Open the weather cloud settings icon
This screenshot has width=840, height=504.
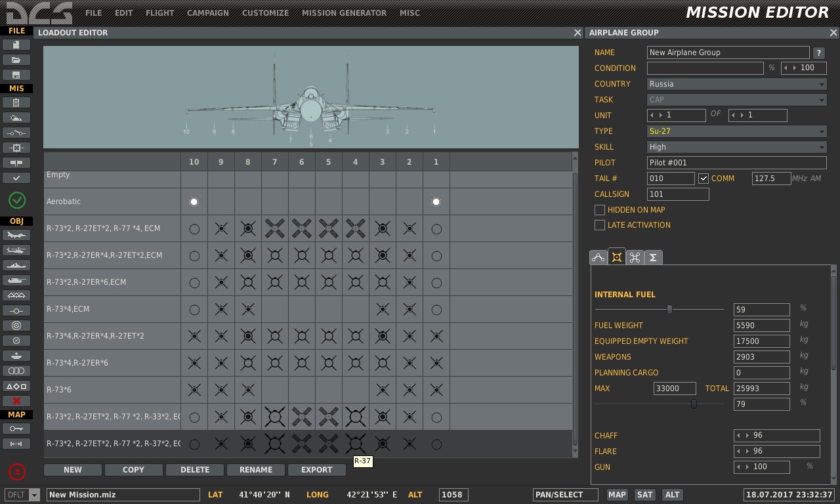click(x=16, y=118)
